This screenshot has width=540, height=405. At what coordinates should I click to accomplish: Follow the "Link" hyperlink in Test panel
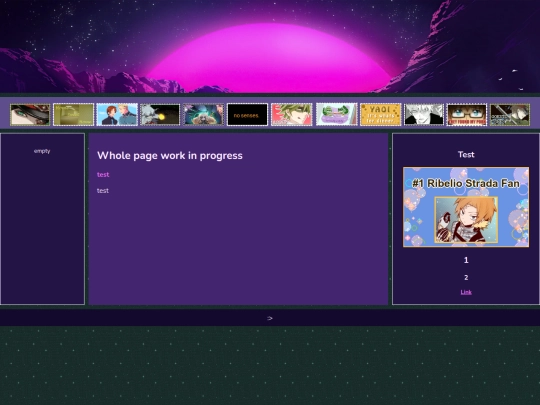pyautogui.click(x=466, y=292)
